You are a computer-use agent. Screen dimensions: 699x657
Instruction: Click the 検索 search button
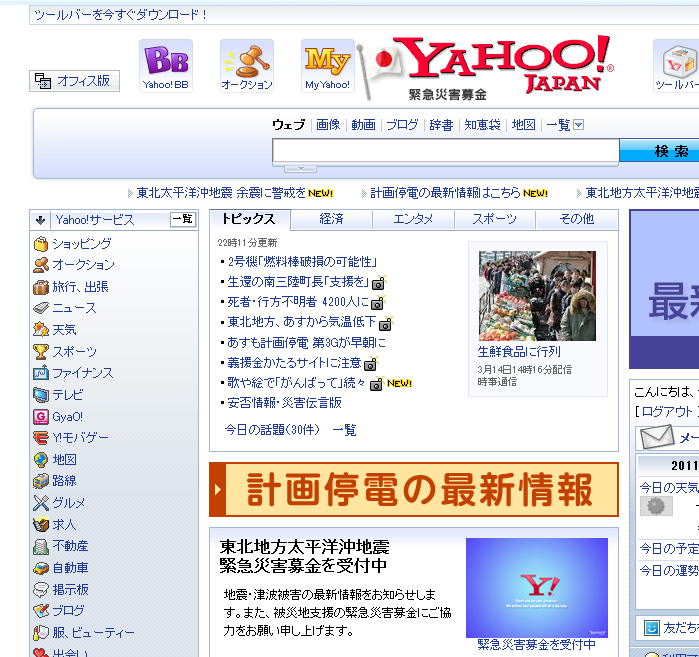(x=660, y=151)
